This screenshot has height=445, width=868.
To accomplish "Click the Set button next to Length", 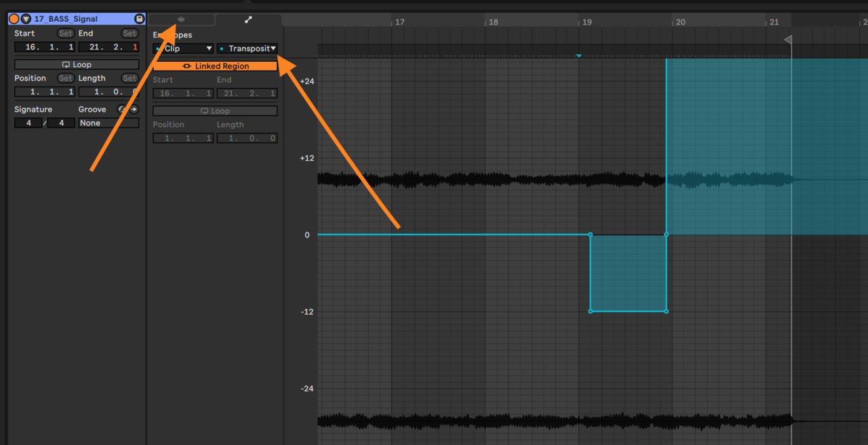I will [130, 78].
